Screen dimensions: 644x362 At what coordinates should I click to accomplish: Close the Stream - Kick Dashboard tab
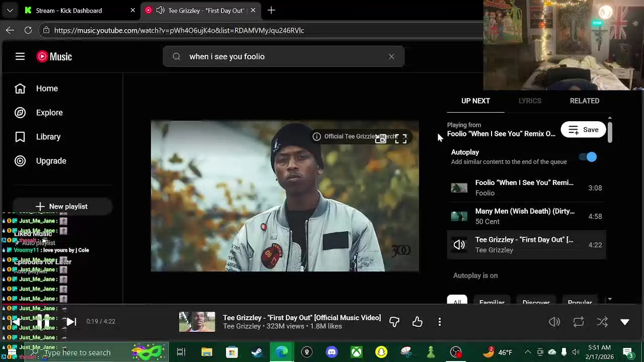point(133,10)
